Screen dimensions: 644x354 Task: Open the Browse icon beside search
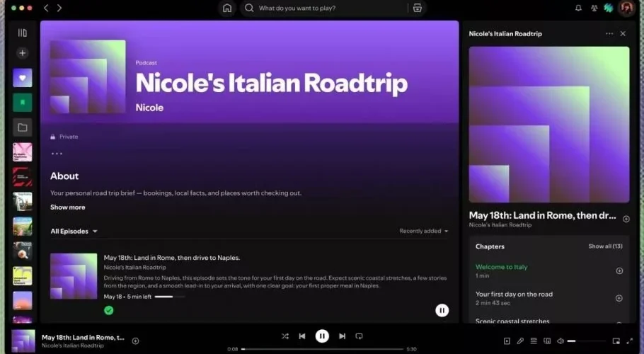pyautogui.click(x=418, y=8)
